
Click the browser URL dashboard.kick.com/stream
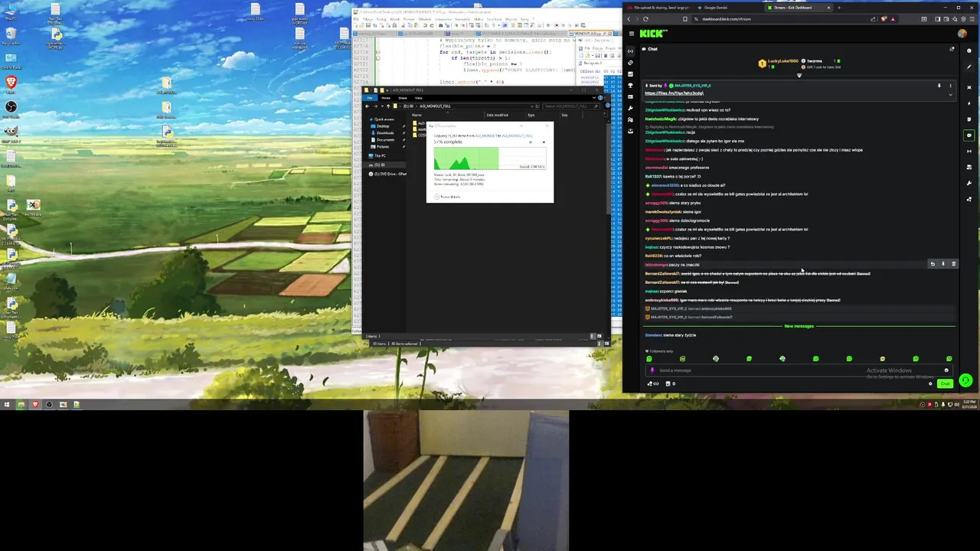[x=727, y=19]
